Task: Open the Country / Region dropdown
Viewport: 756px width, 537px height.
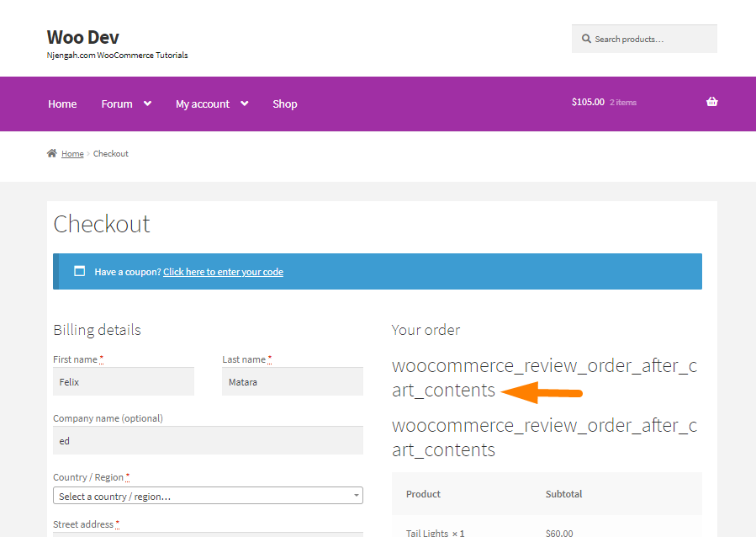Action: pyautogui.click(x=208, y=496)
